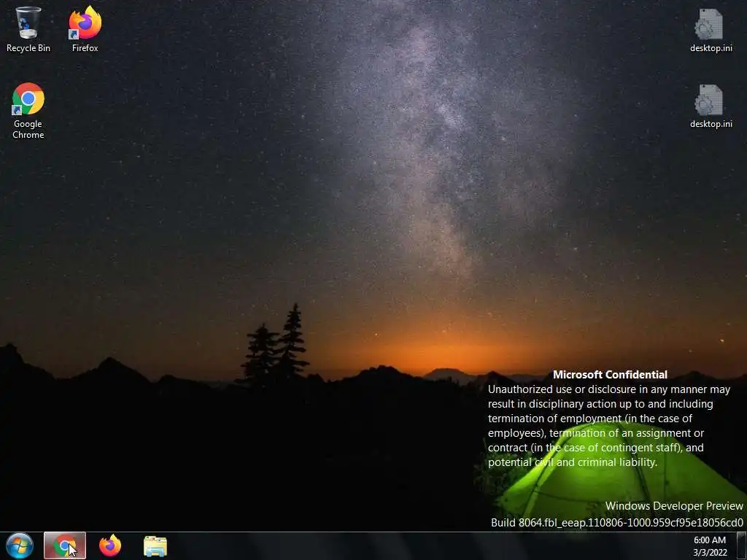The height and width of the screenshot is (560, 747).
Task: Open the Start menu orb
Action: point(20,545)
